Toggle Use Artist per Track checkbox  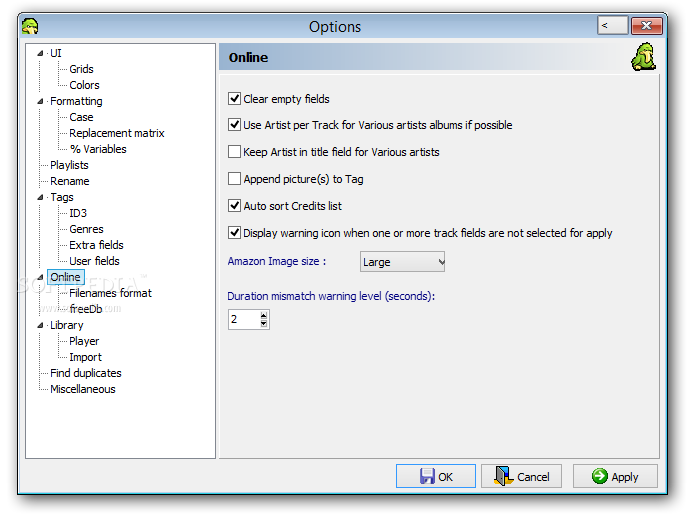coord(234,125)
